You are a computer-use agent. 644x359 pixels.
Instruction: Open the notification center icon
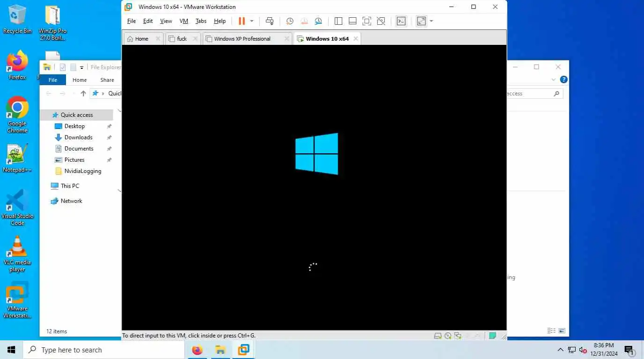click(629, 350)
